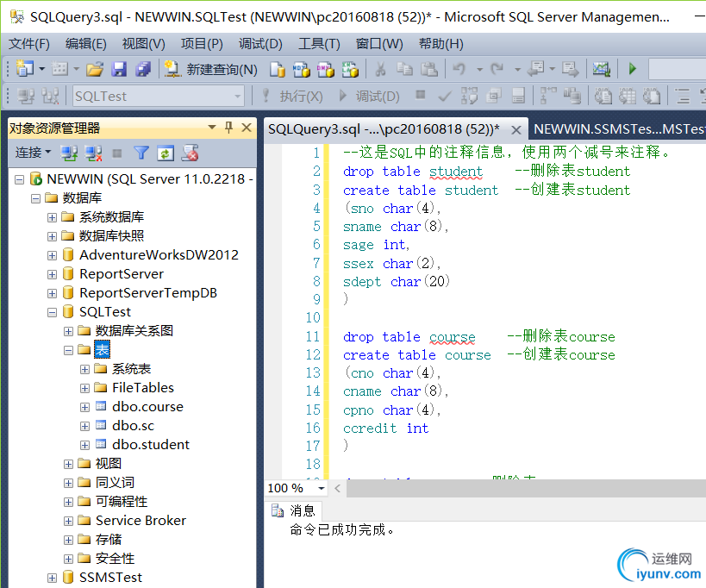Collapse the 数据库 (Databases) folder

point(35,198)
